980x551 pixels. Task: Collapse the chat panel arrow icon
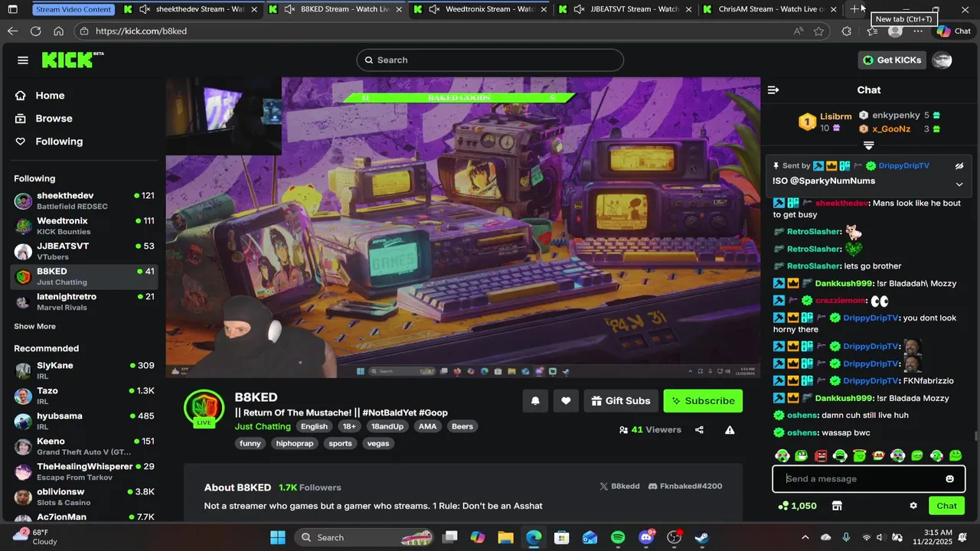tap(773, 90)
